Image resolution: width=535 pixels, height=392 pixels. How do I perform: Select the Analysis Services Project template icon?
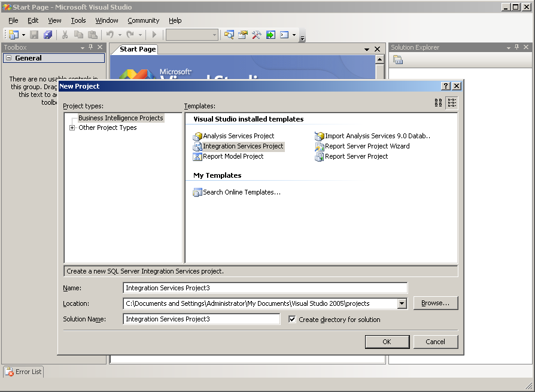coord(197,136)
